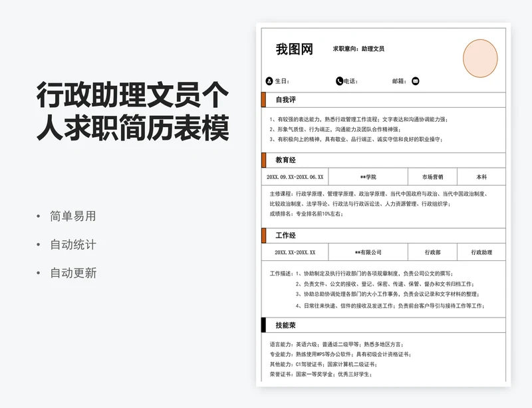Screen dimensions: 532x408
Task: Click the resume template preview image
Action: click(384, 204)
